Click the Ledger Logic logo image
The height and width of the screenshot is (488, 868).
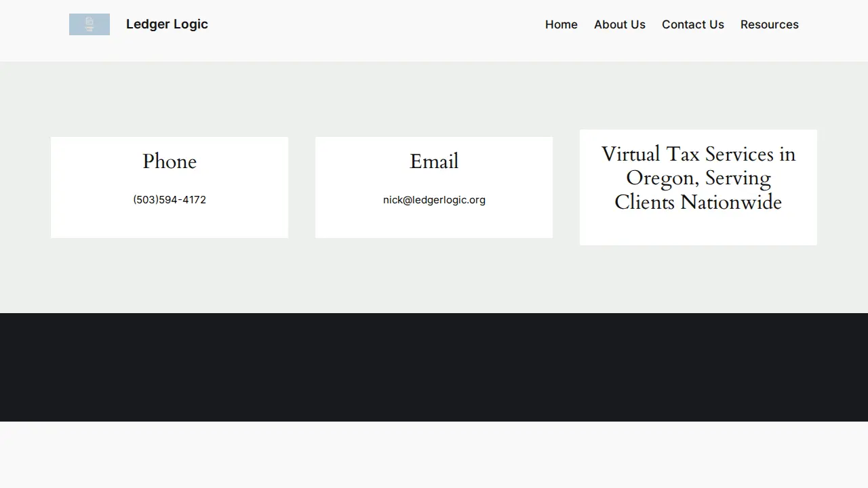pyautogui.click(x=90, y=24)
